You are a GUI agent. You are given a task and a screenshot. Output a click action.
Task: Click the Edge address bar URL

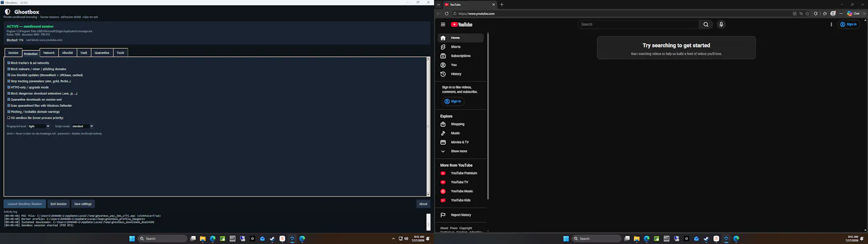476,14
